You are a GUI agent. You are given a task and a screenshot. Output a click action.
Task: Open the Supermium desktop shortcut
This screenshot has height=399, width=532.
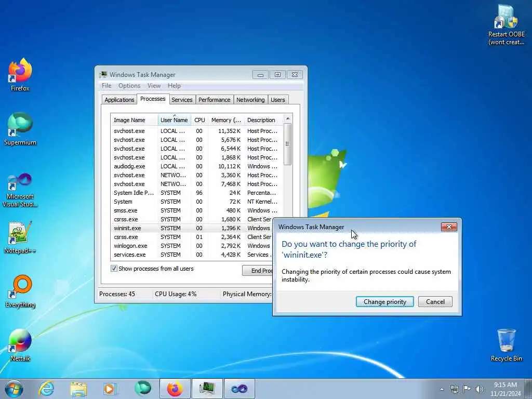click(20, 129)
